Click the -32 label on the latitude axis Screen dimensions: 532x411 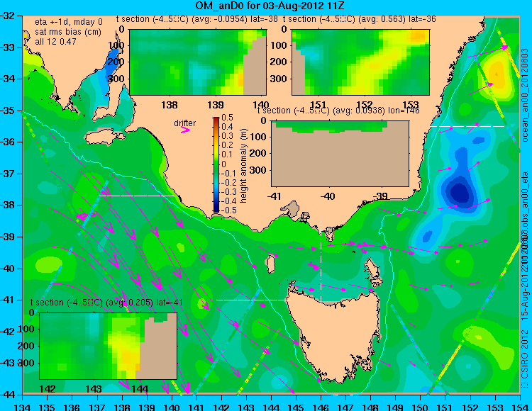tap(7, 16)
